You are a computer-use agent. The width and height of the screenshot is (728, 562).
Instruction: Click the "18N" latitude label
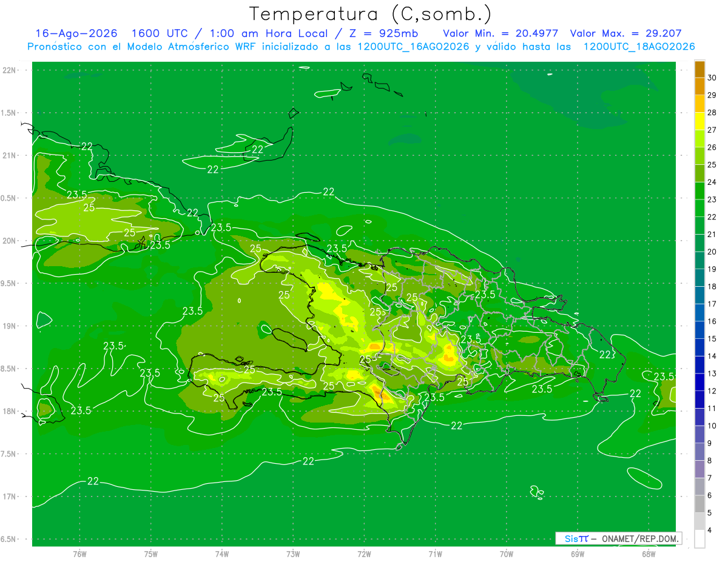pyautogui.click(x=10, y=411)
